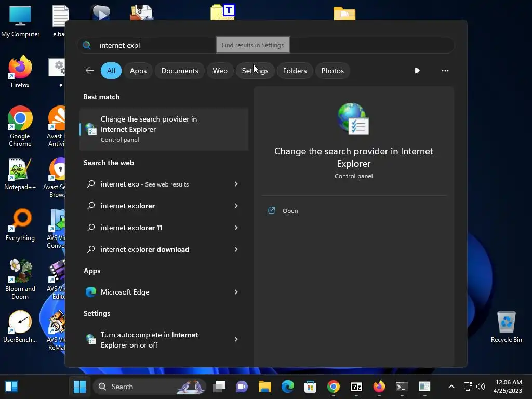Viewport: 532px width, 399px height.
Task: Click the search text input field
Action: (x=266, y=45)
